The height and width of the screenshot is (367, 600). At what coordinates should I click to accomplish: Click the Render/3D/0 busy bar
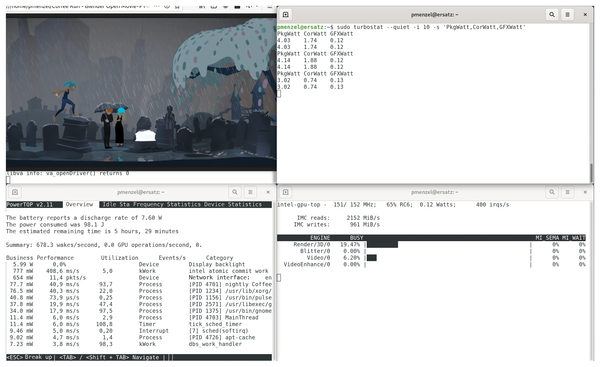(382, 245)
